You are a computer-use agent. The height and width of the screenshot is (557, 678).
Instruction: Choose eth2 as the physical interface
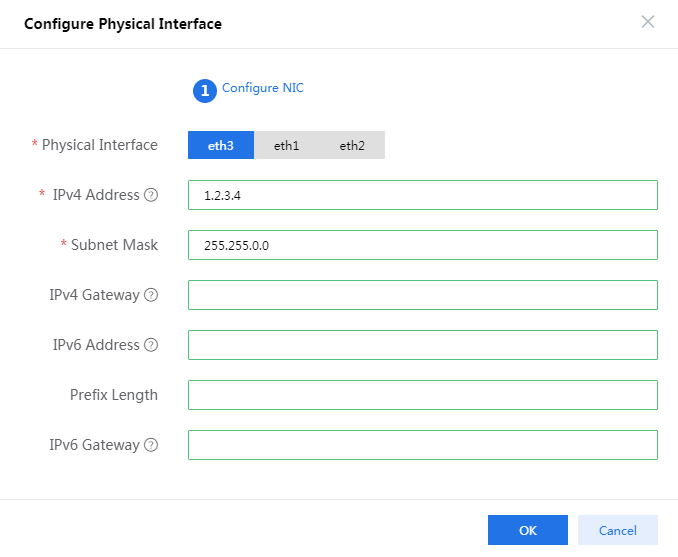pyautogui.click(x=352, y=145)
